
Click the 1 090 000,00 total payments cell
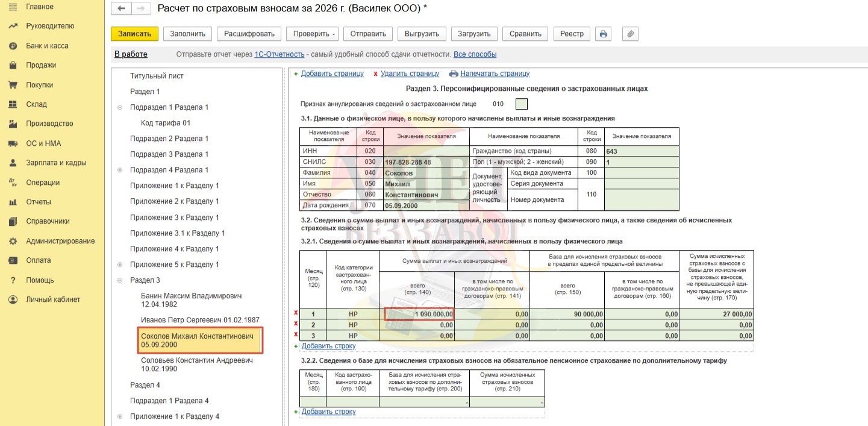[x=419, y=314]
